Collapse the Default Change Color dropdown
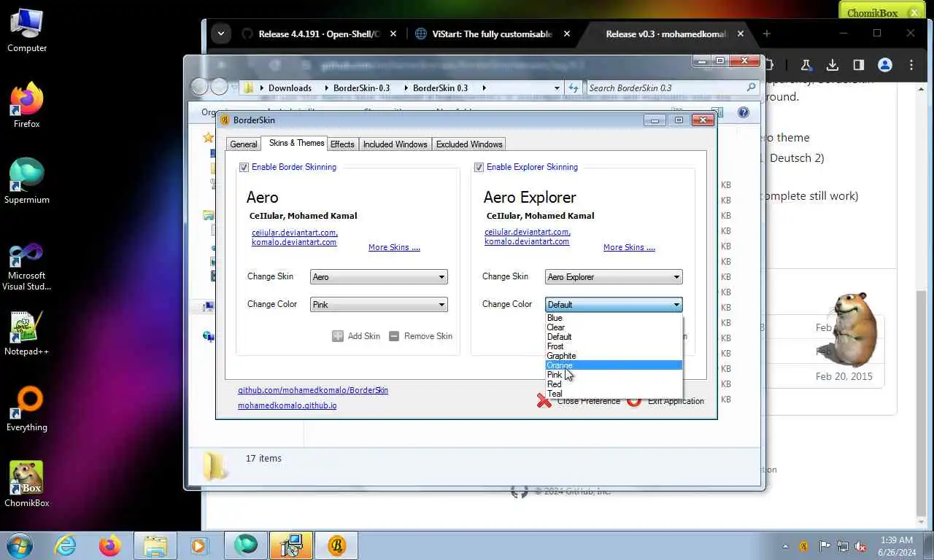This screenshot has height=560, width=934. tap(614, 305)
